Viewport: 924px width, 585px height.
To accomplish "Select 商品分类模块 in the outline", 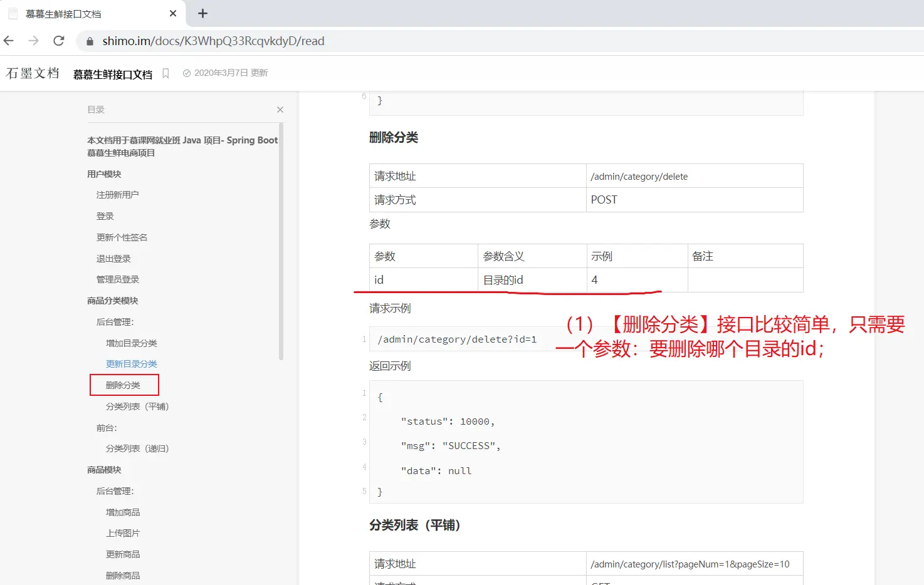I will coord(113,301).
